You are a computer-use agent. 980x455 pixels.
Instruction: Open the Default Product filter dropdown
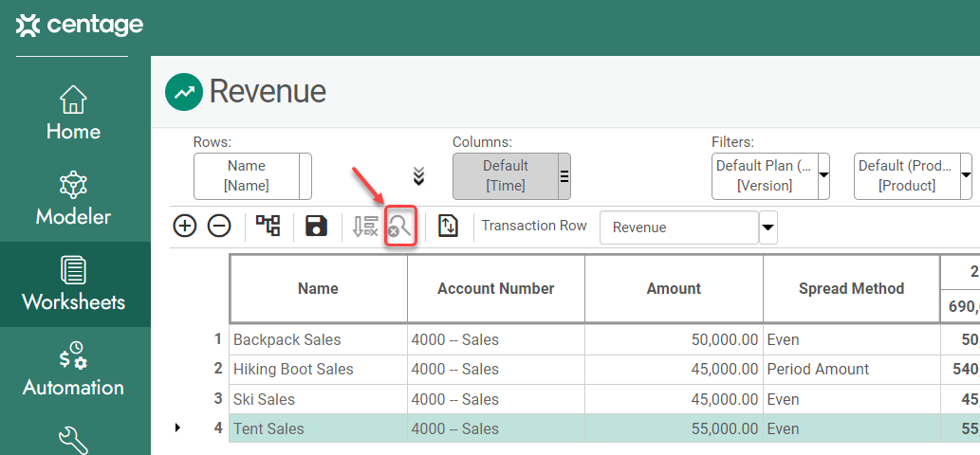point(966,176)
